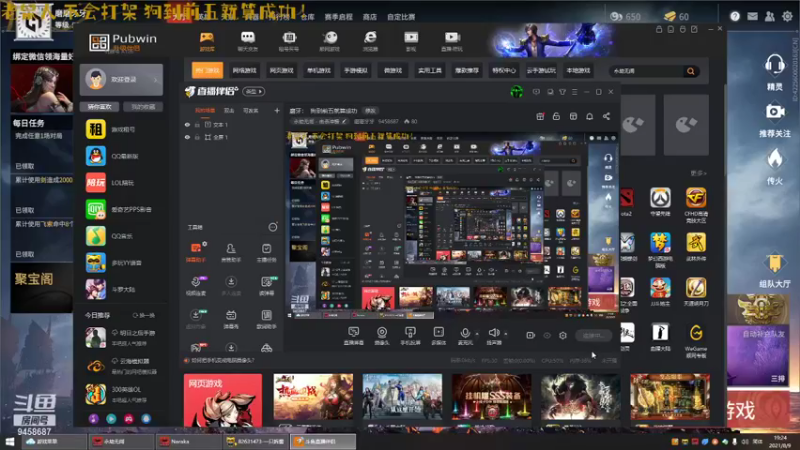Launch the Overwatch game icon
The width and height of the screenshot is (800, 450).
pos(660,198)
